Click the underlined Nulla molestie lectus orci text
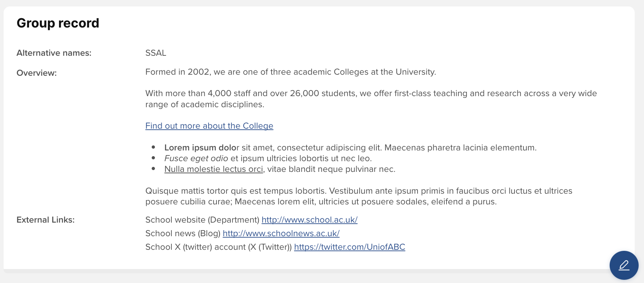Image resolution: width=644 pixels, height=283 pixels. (x=214, y=169)
